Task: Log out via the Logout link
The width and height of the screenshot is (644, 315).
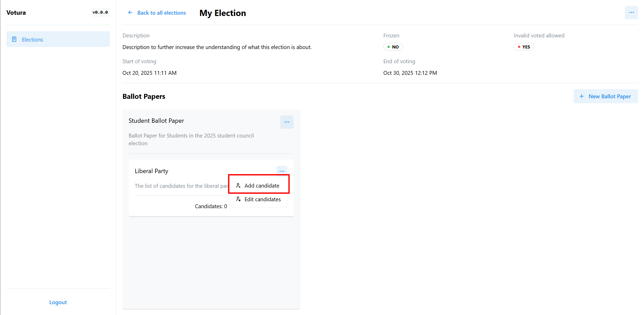Action: (x=58, y=302)
